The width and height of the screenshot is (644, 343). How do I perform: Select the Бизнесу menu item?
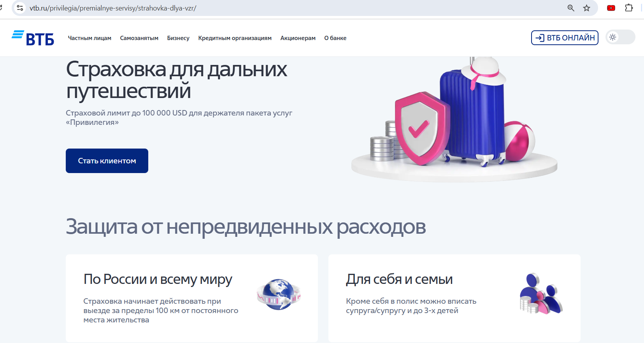pyautogui.click(x=178, y=38)
